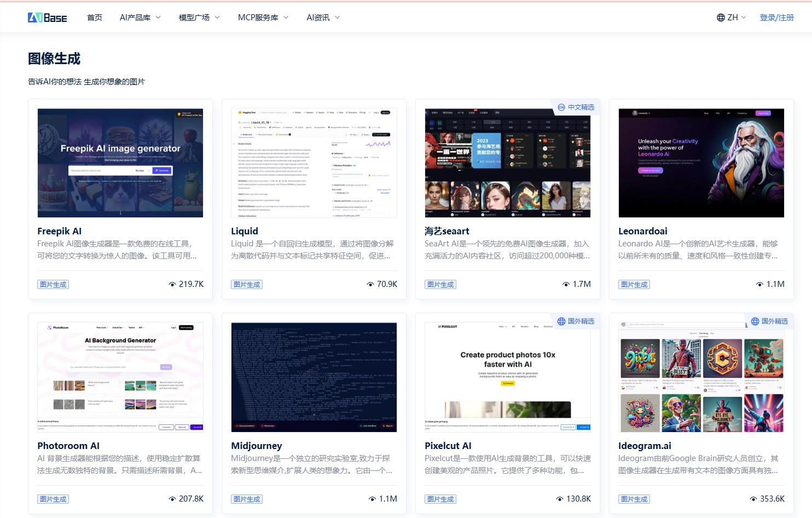
Task: Open the Freepik AI screenshot thumbnail
Action: coord(120,163)
